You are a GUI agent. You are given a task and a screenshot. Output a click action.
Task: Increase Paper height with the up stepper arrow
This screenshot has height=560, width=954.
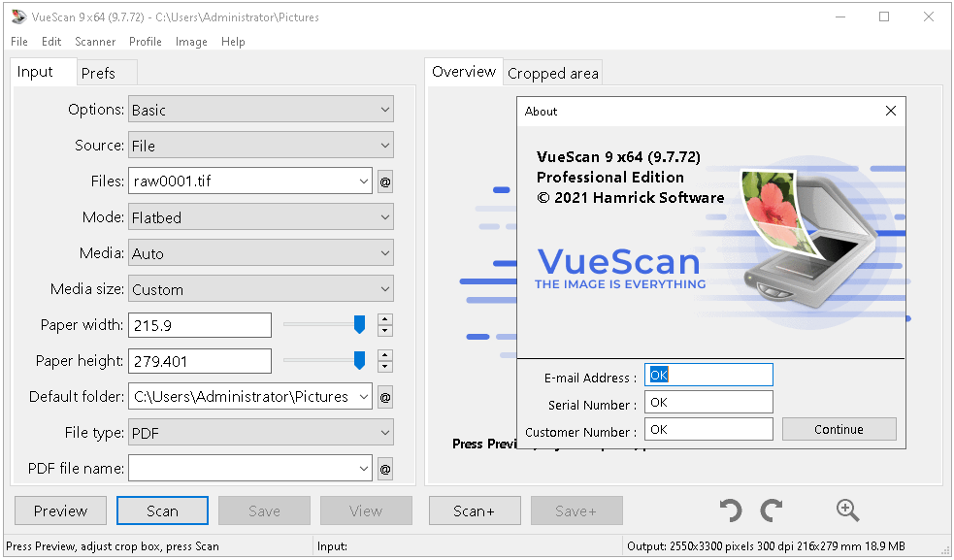tap(384, 355)
